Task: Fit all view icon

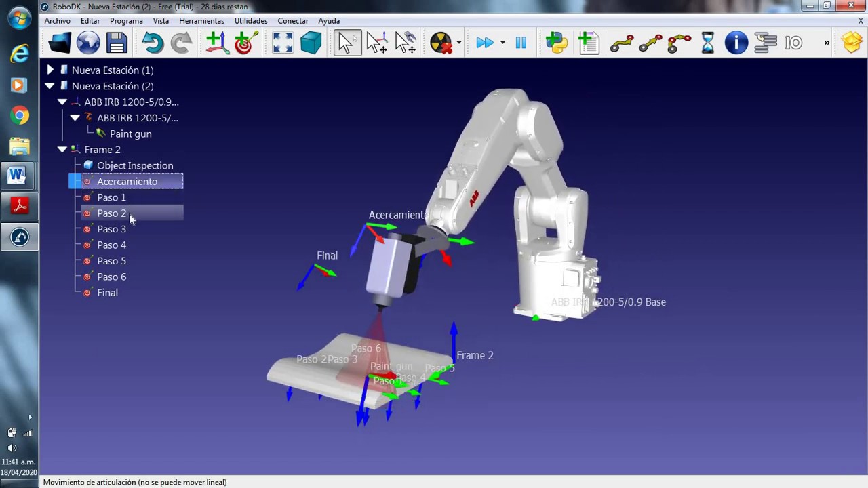Action: point(282,43)
